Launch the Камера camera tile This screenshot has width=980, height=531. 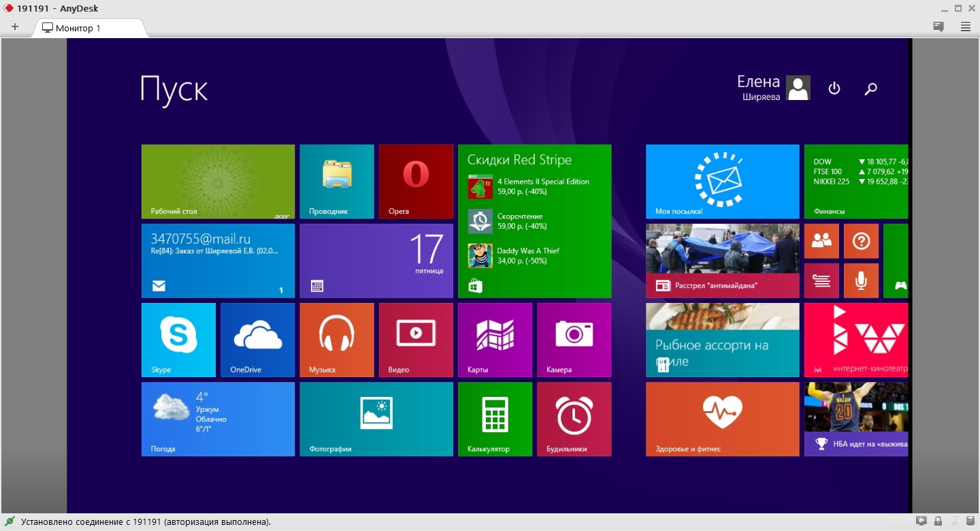(x=574, y=340)
